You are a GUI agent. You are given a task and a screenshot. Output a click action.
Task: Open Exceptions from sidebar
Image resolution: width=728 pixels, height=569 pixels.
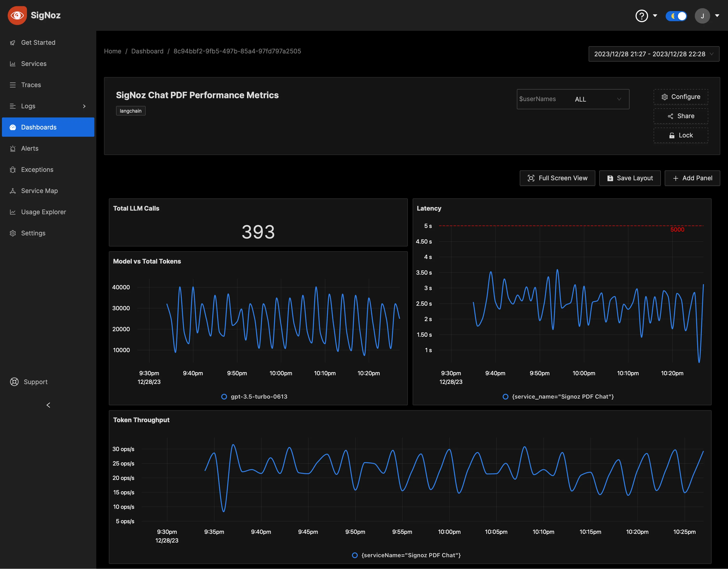[48, 170]
